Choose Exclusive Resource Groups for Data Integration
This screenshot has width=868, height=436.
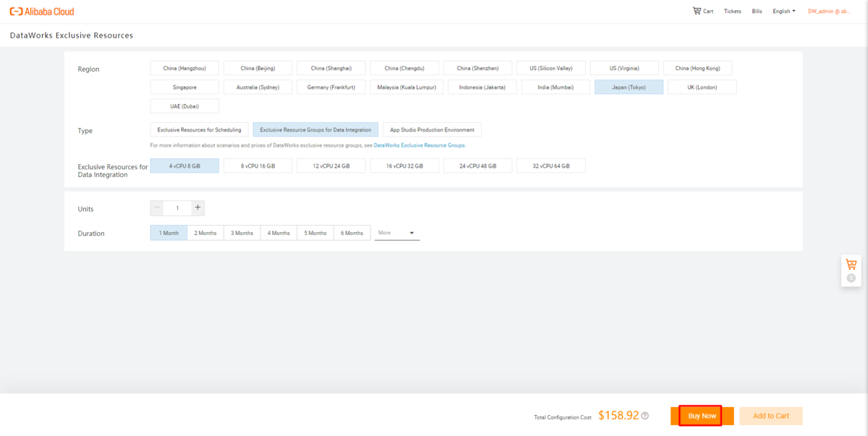tap(315, 129)
